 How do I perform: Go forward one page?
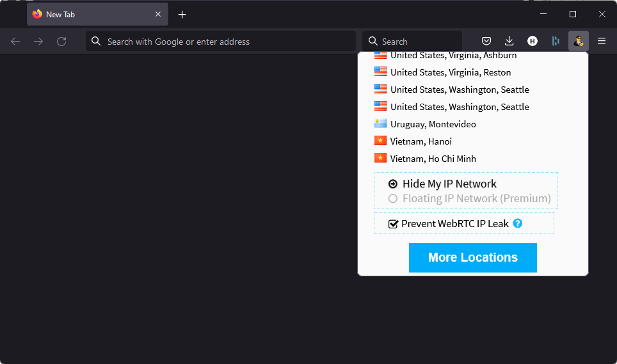pyautogui.click(x=38, y=42)
